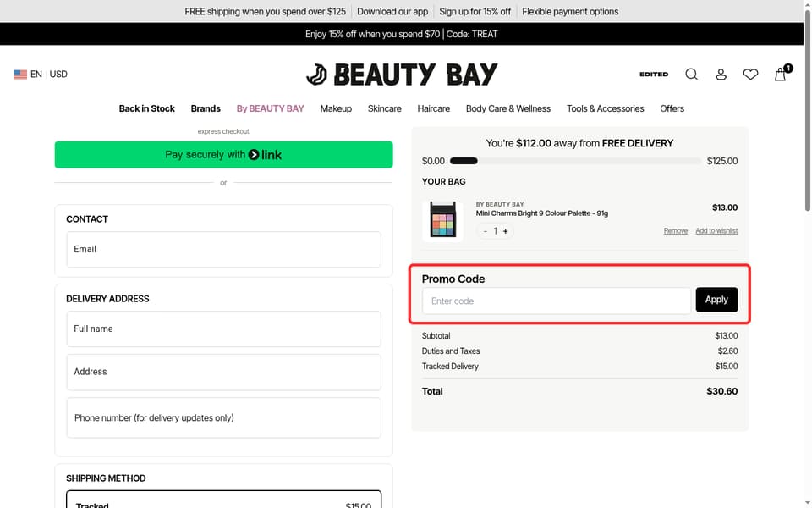Image resolution: width=812 pixels, height=508 pixels.
Task: Click the free delivery progress bar
Action: click(x=575, y=161)
